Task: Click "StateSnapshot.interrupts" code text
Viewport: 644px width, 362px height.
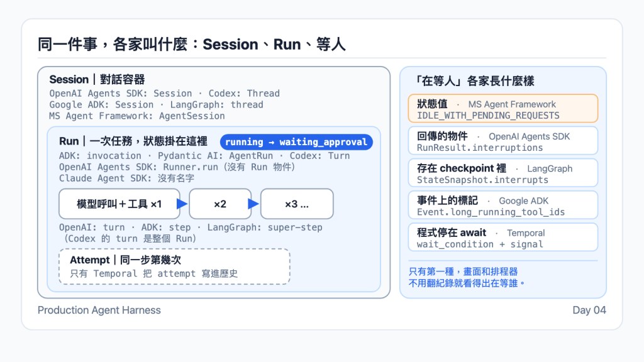Action: (482, 180)
